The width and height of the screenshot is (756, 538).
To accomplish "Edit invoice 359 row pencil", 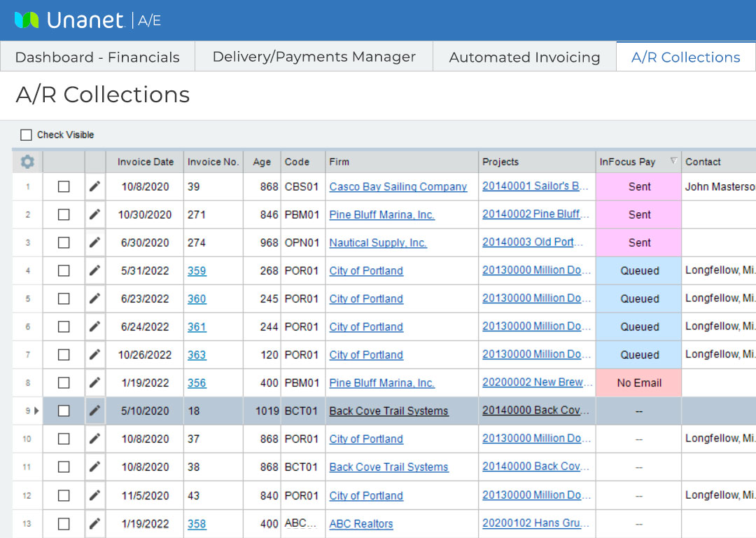I will (x=95, y=270).
